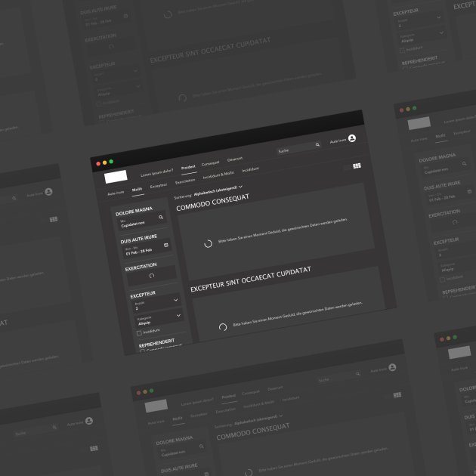This screenshot has width=476, height=476.
Task: Expand the Kategorie dropdown in the top-right faded window
Action: coord(441,32)
